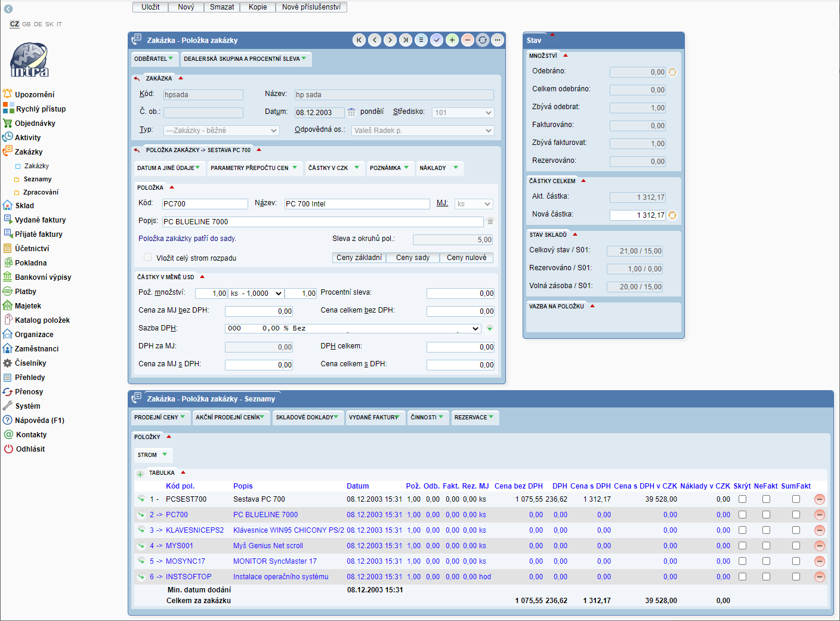Screen dimensions: 840x621
Task: Expand the Středisko dropdown
Action: pos(463,113)
